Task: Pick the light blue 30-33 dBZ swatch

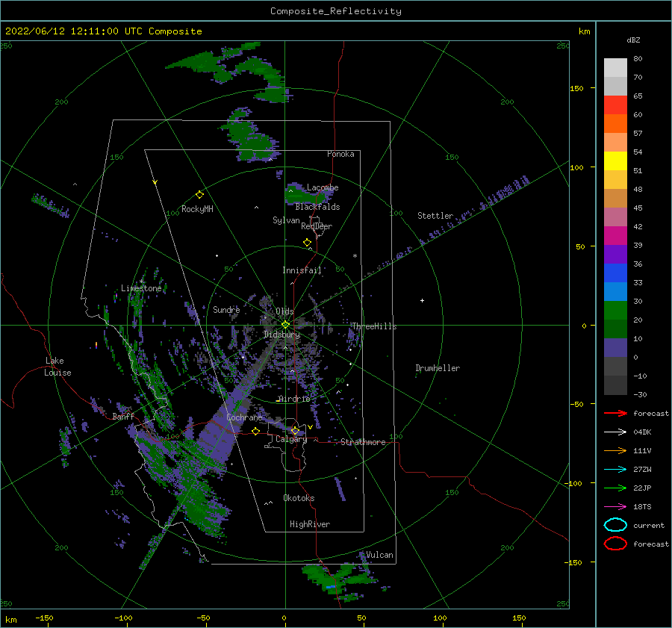Action: click(x=615, y=291)
